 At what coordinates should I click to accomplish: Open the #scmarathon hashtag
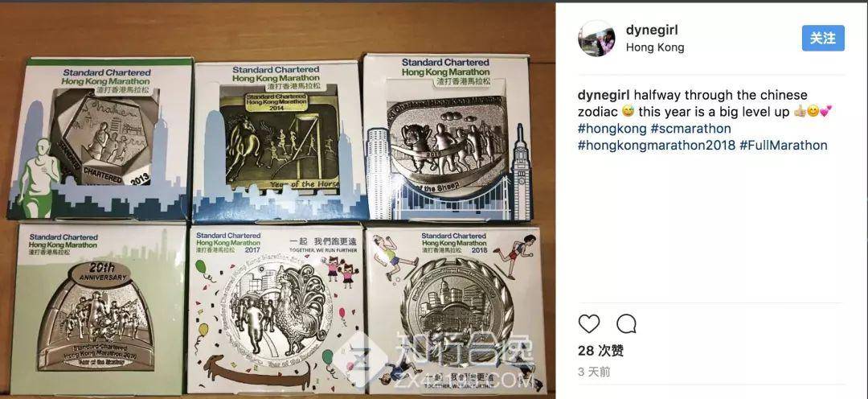tap(691, 129)
